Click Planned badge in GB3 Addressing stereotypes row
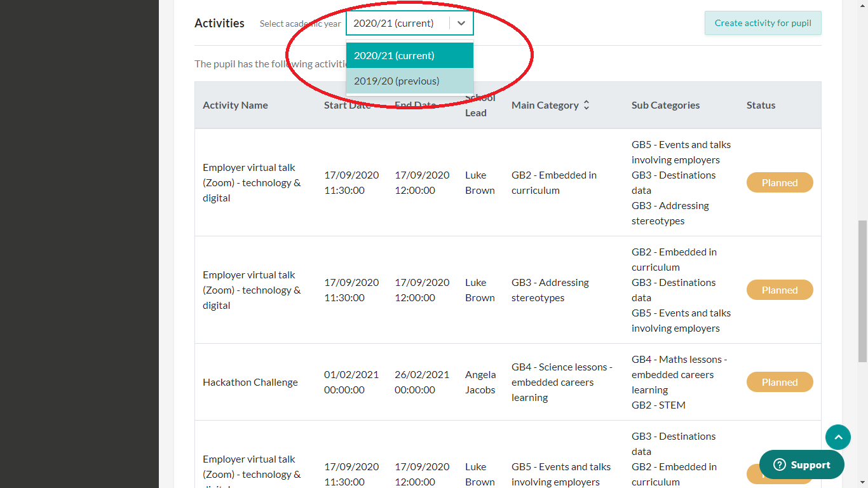 (779, 290)
